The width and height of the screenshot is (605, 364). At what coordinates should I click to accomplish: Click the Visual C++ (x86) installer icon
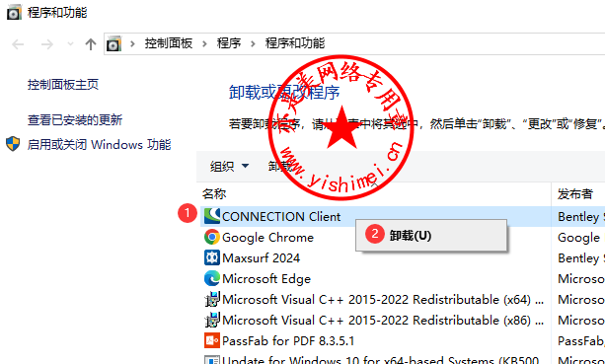coord(212,320)
